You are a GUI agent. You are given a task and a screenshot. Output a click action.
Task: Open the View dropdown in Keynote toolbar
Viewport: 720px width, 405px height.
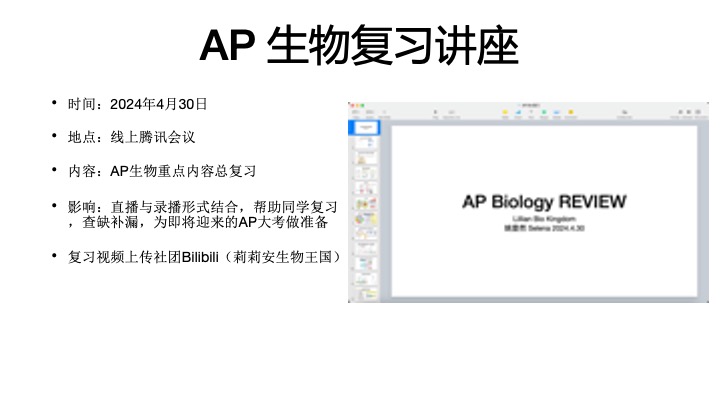356,113
